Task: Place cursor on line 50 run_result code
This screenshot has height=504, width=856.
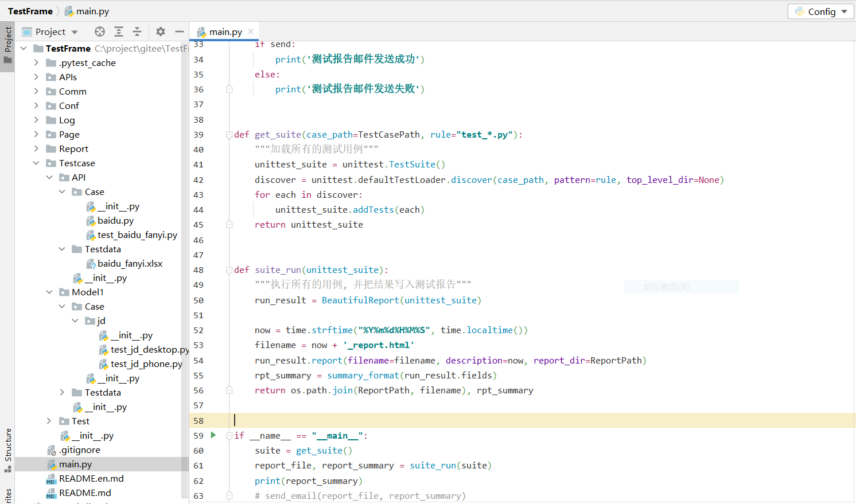Action: click(x=368, y=300)
